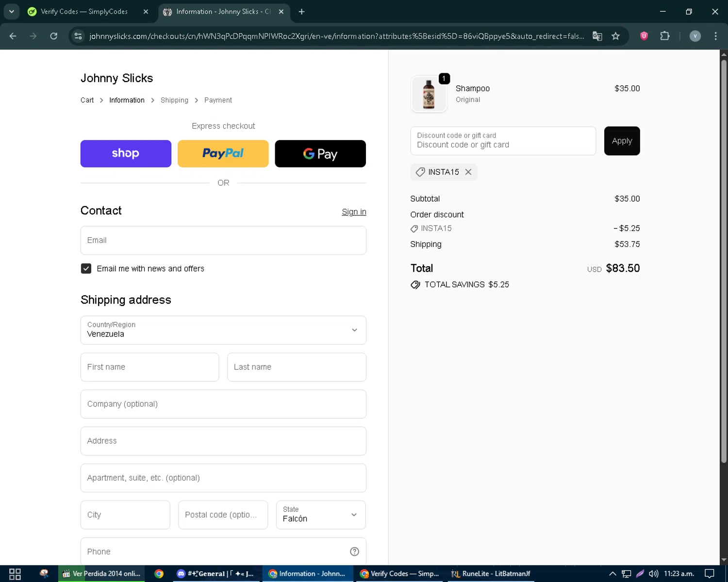Image resolution: width=728 pixels, height=582 pixels.
Task: Apply the discount code
Action: pos(622,141)
